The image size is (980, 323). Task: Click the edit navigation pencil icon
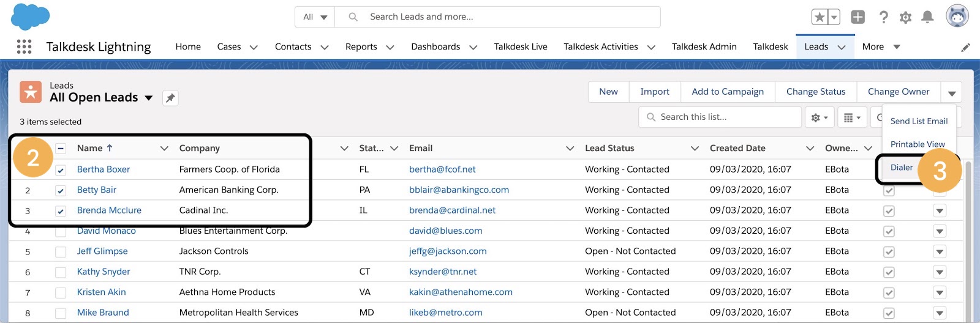(x=965, y=47)
